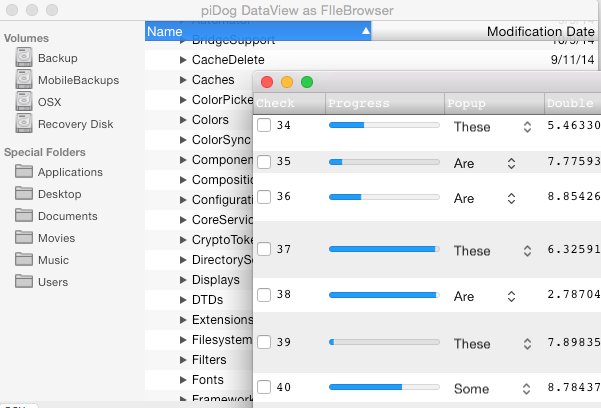Click the value 7.77593 in row 35
601x408 pixels.
click(574, 161)
